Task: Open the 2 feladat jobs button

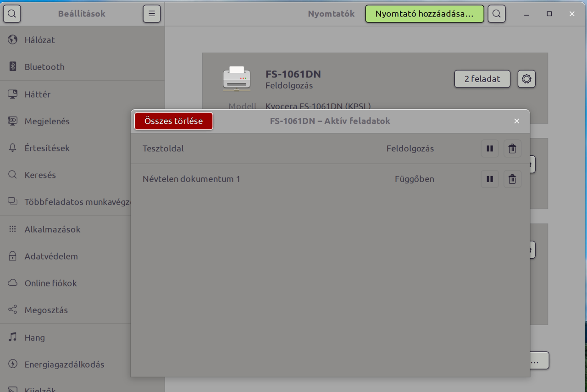Action: coord(482,79)
